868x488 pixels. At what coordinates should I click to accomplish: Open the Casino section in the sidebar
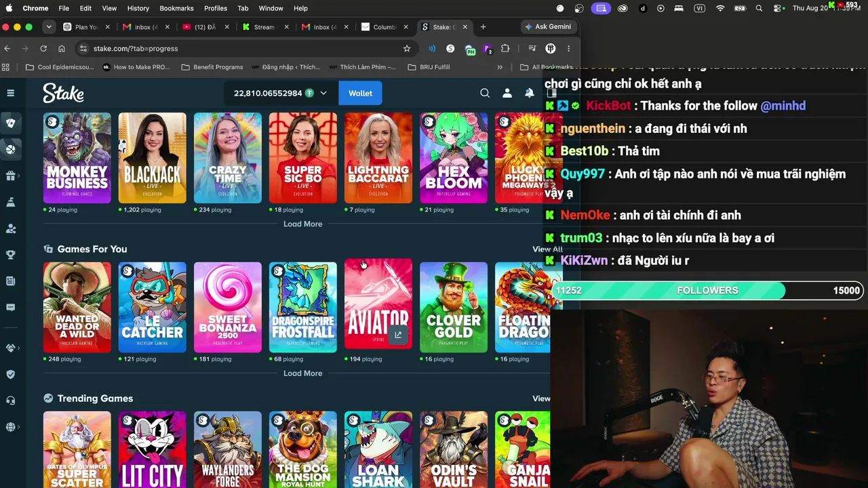pos(11,123)
